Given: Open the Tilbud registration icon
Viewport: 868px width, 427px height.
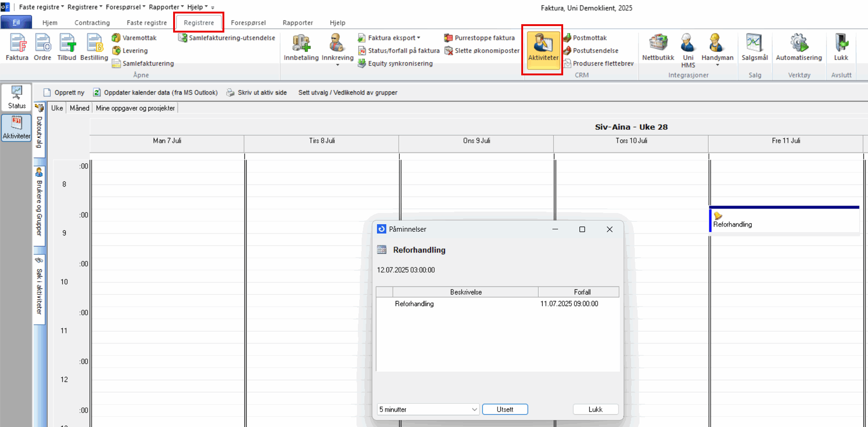Looking at the screenshot, I should point(67,47).
